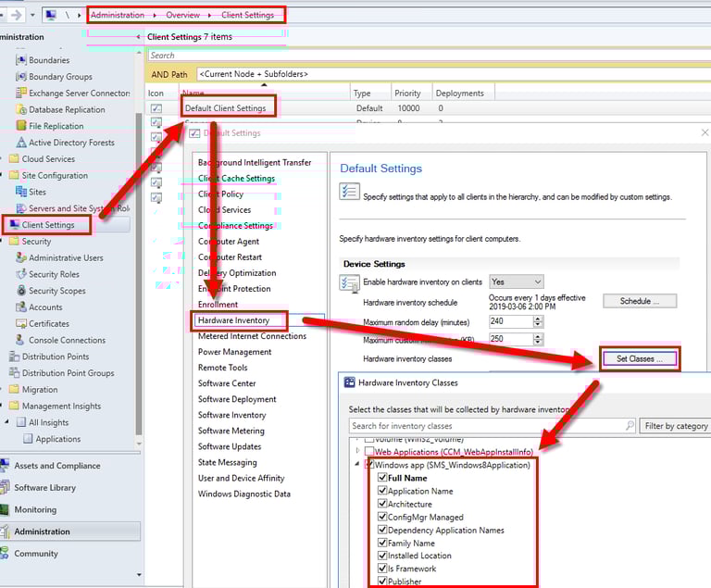The width and height of the screenshot is (711, 588).
Task: Click Overview in the breadcrumb path
Action: pyautogui.click(x=182, y=15)
